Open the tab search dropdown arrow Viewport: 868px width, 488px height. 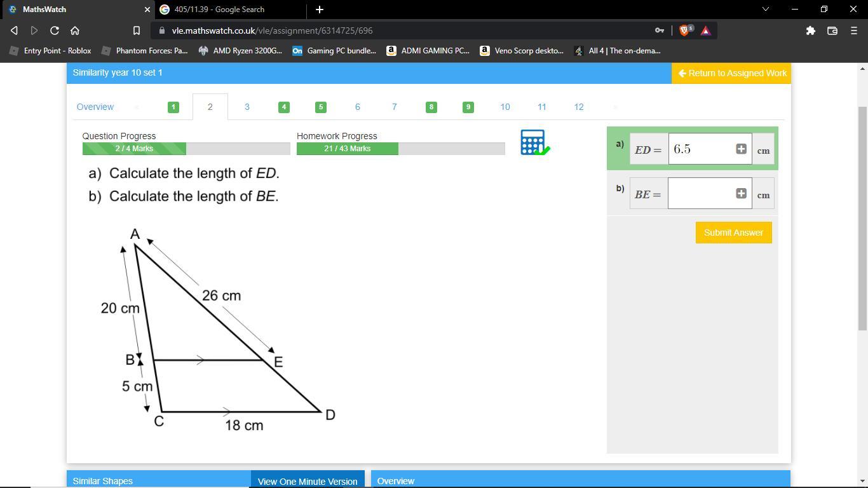765,10
